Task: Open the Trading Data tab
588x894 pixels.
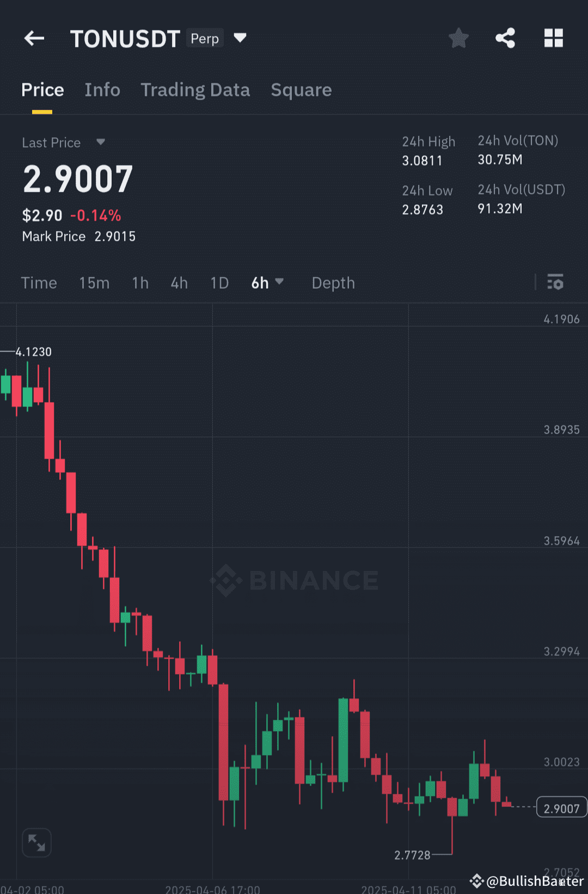Action: [195, 90]
